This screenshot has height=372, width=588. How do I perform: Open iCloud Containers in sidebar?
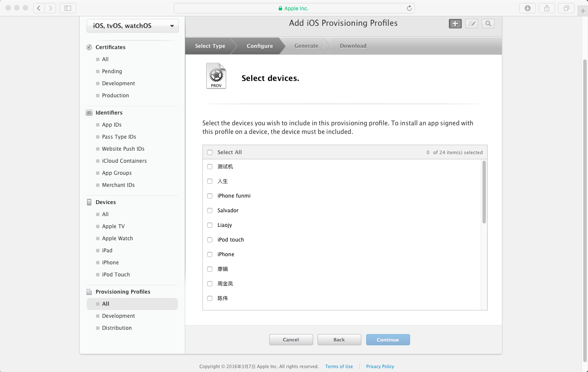(124, 161)
